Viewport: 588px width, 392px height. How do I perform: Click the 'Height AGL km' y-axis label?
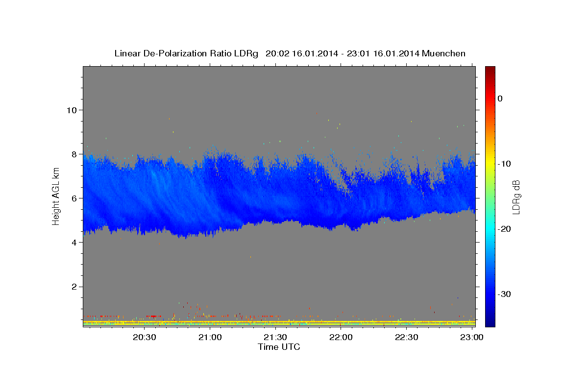(x=56, y=196)
